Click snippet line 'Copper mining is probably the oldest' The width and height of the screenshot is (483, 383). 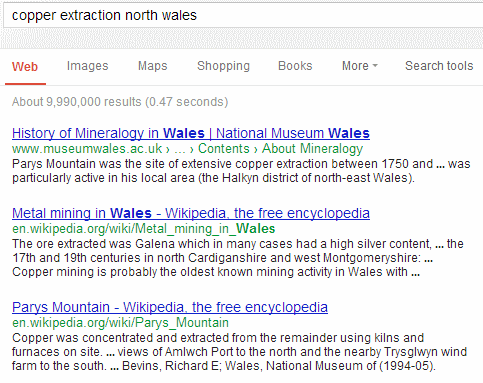pyautogui.click(x=216, y=272)
